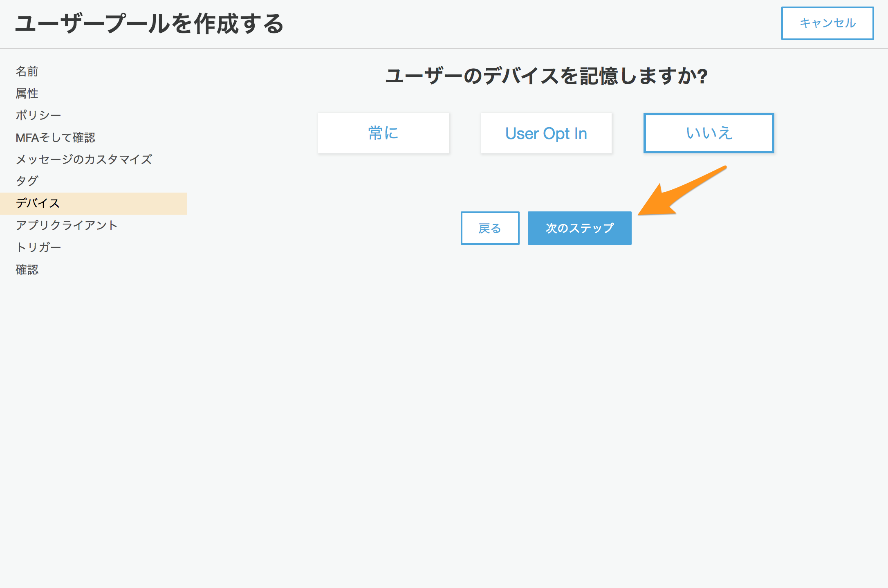Navigate to the タグ step
The height and width of the screenshot is (588, 888).
click(27, 181)
